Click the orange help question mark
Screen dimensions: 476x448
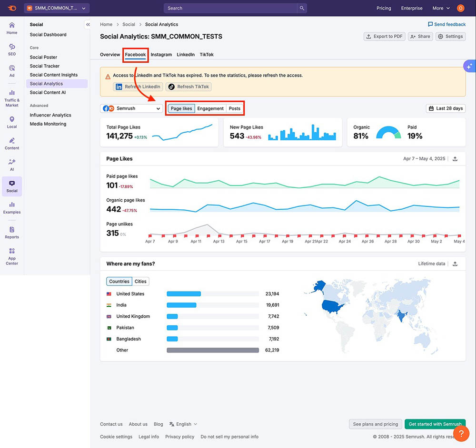(461, 433)
